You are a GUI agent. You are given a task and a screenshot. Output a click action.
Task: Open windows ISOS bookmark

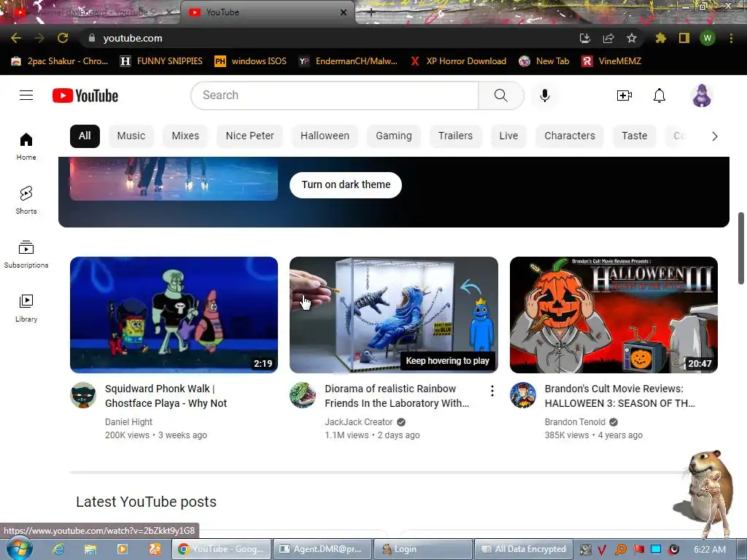coord(251,61)
